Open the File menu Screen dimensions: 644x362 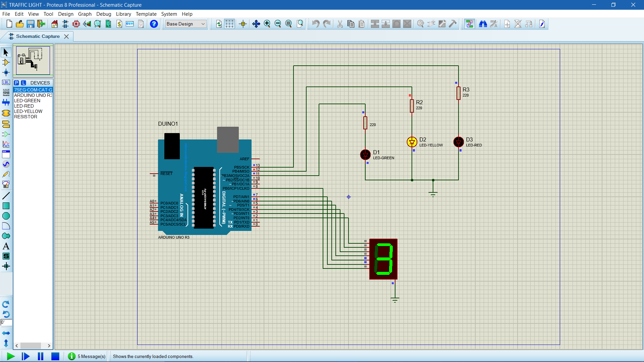(x=6, y=14)
